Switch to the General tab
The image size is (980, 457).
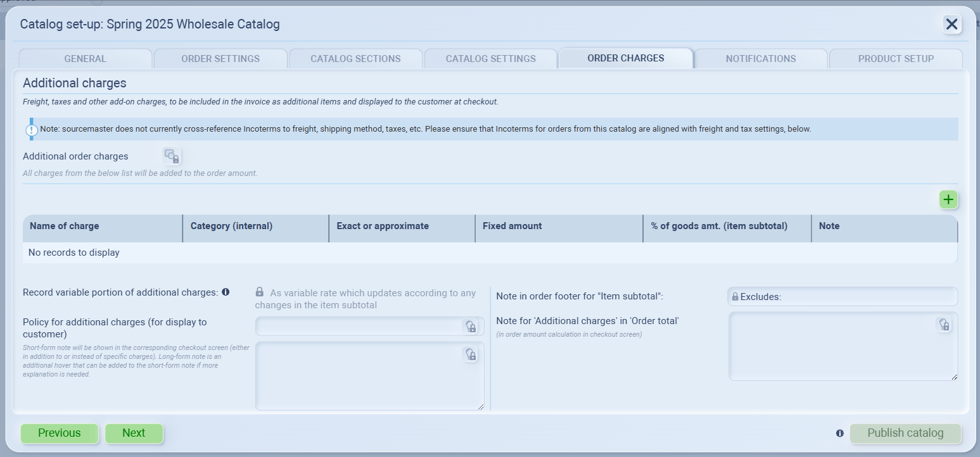click(x=85, y=59)
